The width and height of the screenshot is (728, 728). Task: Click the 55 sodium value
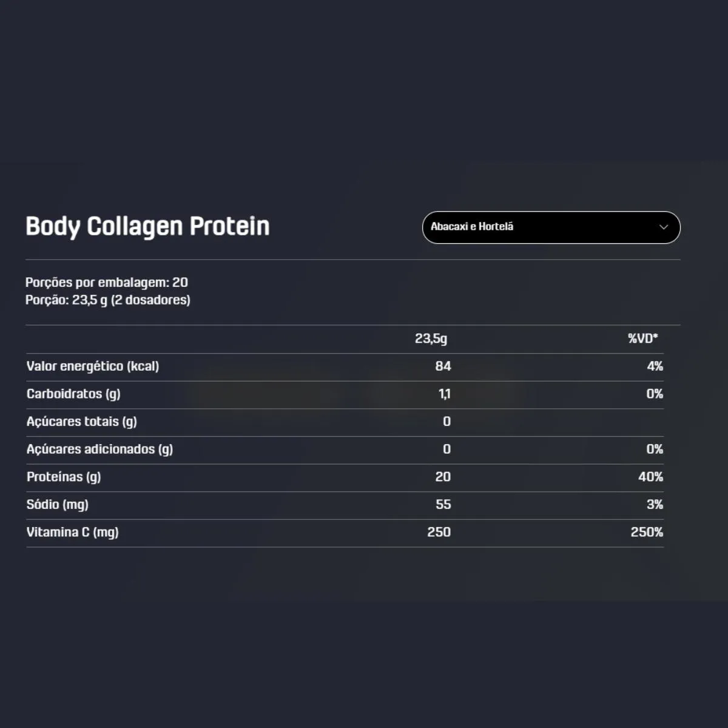pos(443,504)
